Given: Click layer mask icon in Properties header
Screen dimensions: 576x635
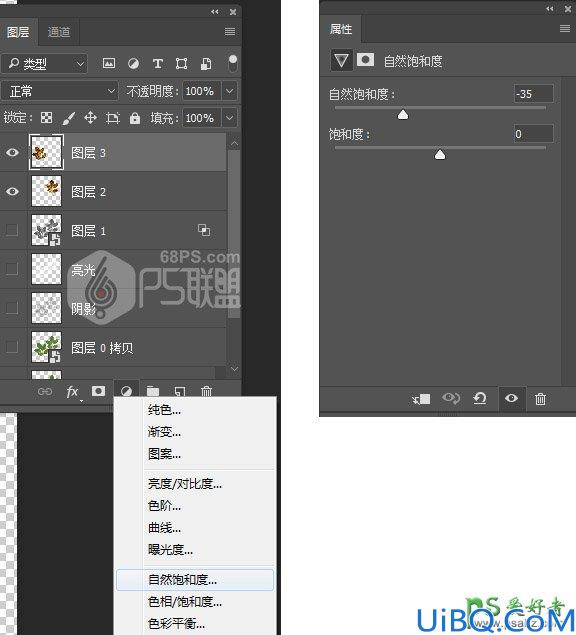Looking at the screenshot, I should [x=365, y=60].
